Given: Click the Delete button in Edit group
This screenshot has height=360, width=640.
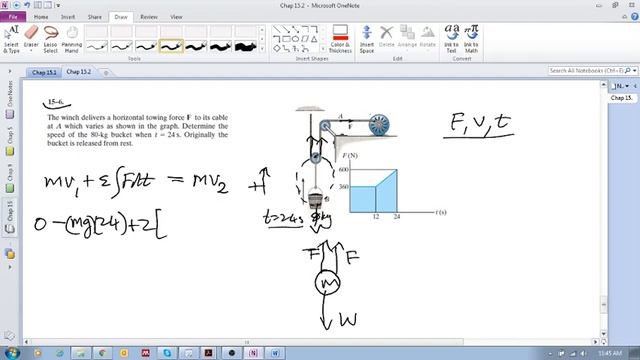Looking at the screenshot, I should [386, 37].
